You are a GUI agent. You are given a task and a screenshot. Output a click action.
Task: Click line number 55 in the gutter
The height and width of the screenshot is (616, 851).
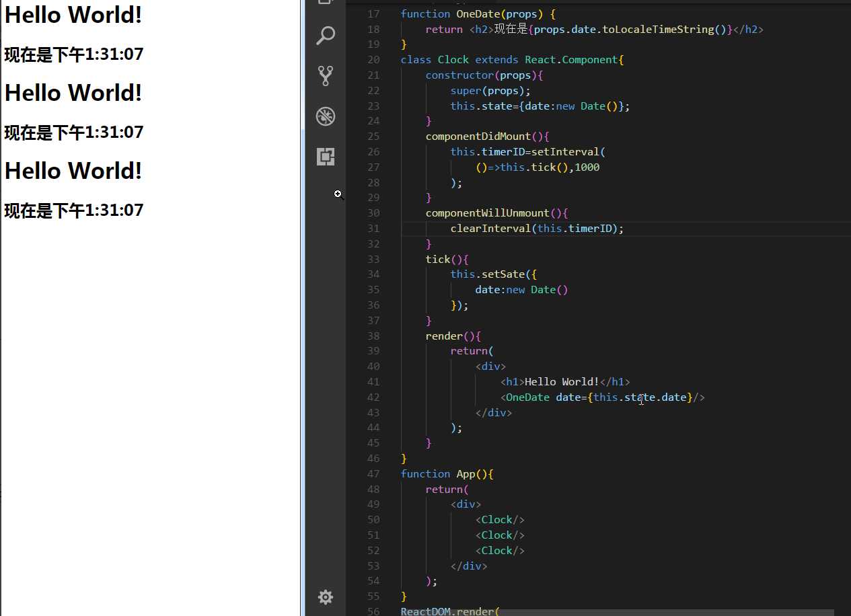click(373, 596)
